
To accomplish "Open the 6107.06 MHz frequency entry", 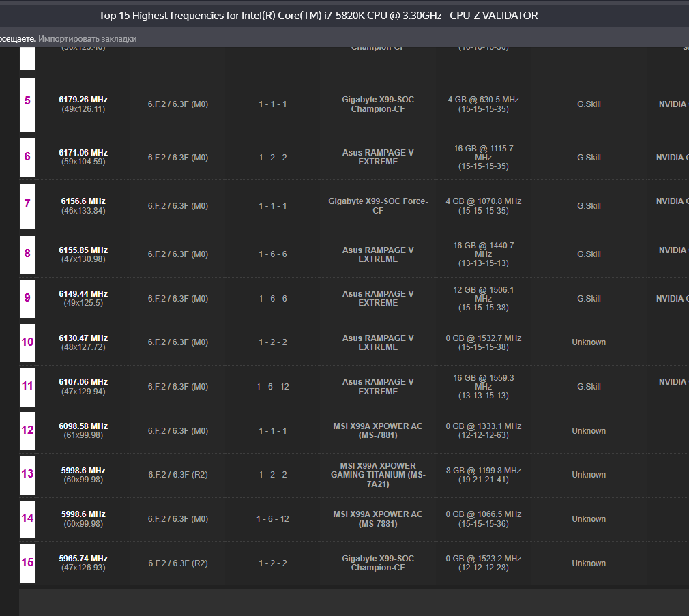I will tap(83, 382).
